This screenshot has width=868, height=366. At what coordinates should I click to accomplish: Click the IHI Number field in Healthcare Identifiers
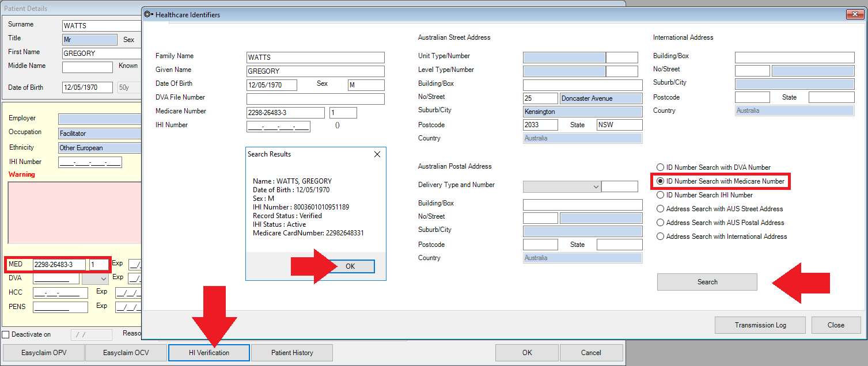pyautogui.click(x=278, y=127)
